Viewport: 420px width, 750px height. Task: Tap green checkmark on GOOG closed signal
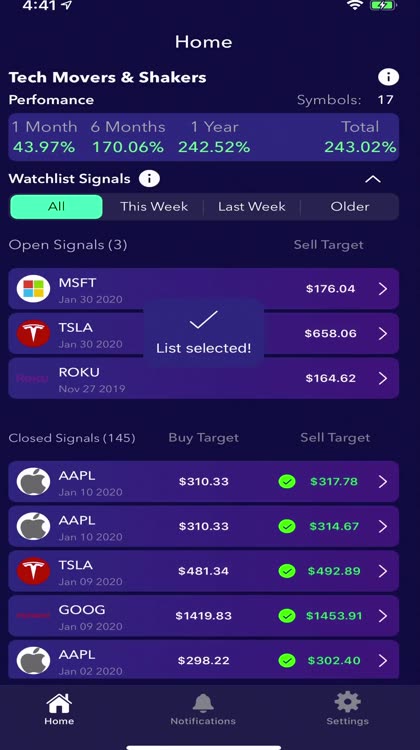(287, 616)
